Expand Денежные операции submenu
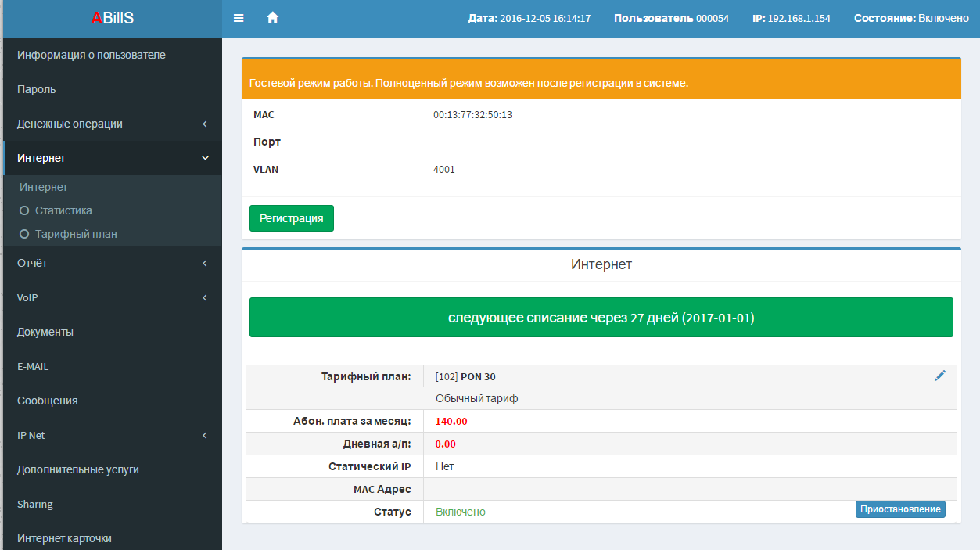 tap(112, 124)
